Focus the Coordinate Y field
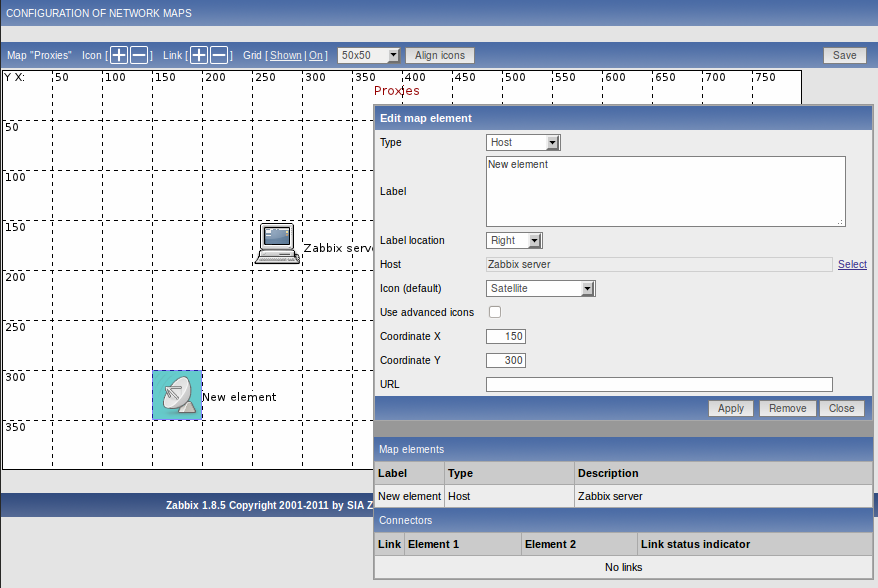Viewport: 878px width, 588px height. pos(506,361)
